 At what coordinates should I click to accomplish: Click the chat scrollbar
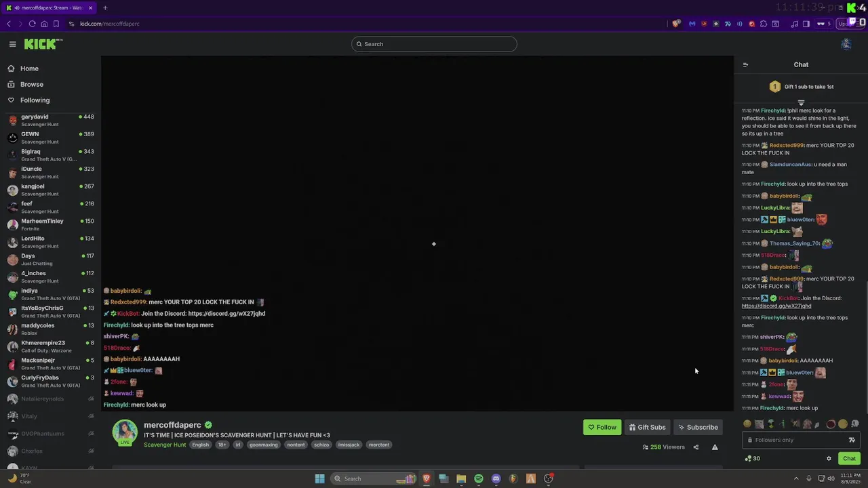click(865, 346)
